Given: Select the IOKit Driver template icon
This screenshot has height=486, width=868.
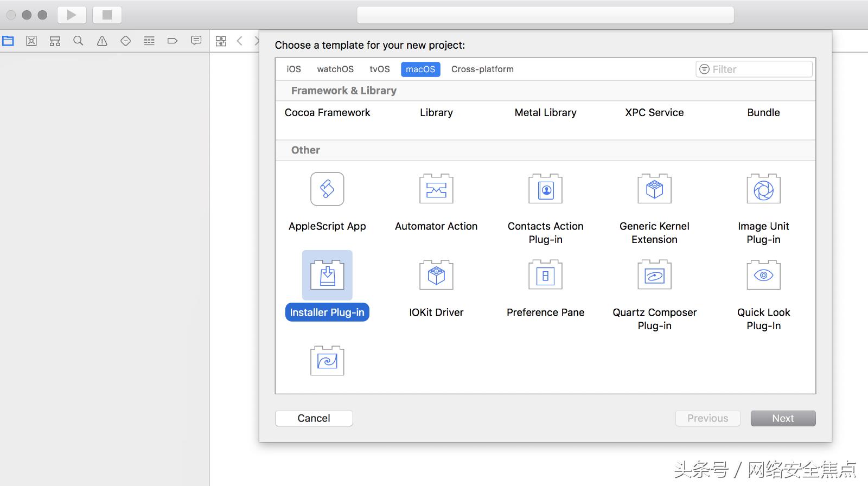Looking at the screenshot, I should point(436,275).
